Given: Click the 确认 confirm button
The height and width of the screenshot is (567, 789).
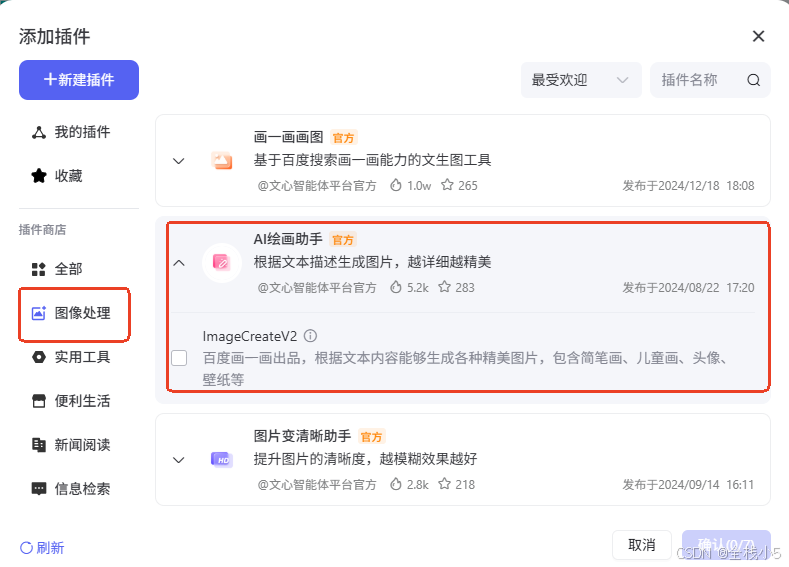Looking at the screenshot, I should (726, 545).
